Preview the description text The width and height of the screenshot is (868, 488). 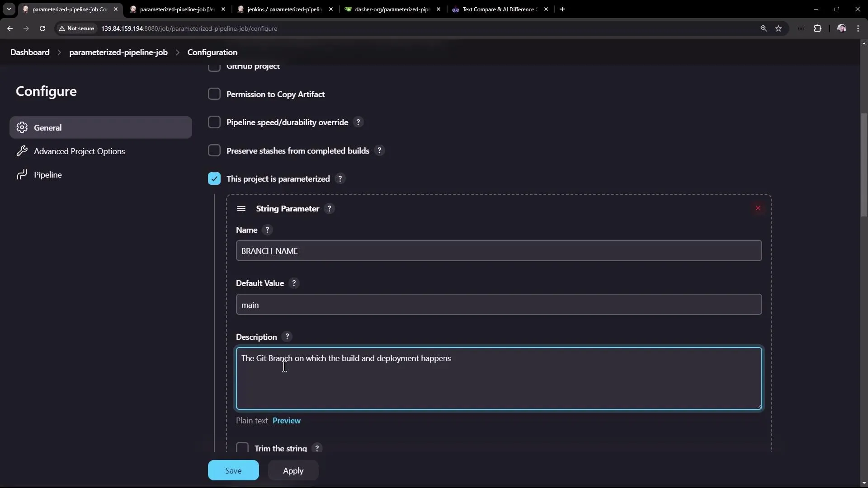(286, 420)
